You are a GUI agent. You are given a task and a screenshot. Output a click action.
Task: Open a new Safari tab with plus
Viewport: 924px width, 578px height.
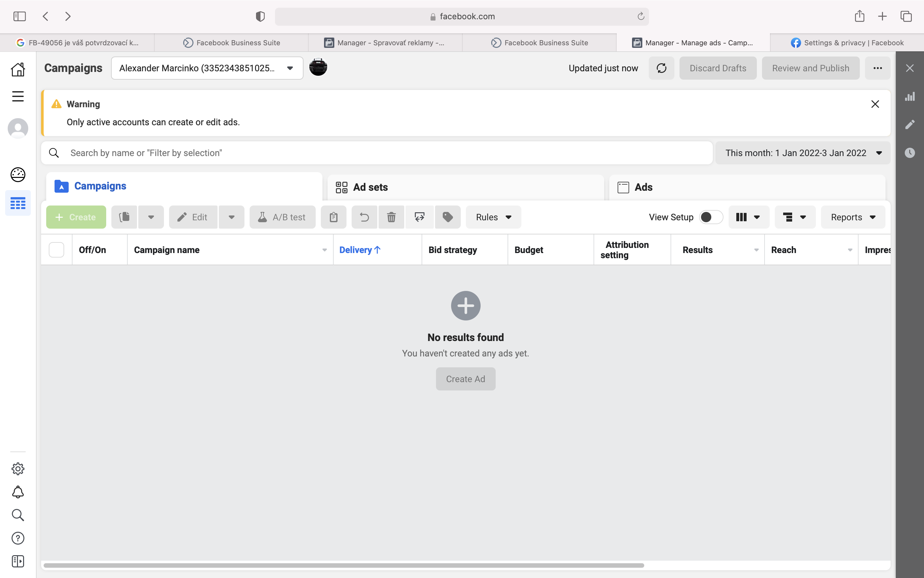click(x=882, y=16)
